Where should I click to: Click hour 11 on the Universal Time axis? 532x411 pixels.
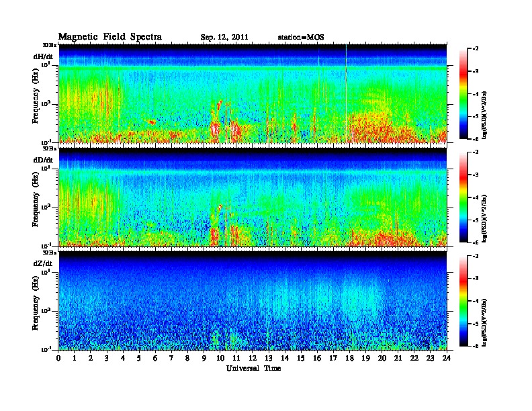click(x=236, y=358)
